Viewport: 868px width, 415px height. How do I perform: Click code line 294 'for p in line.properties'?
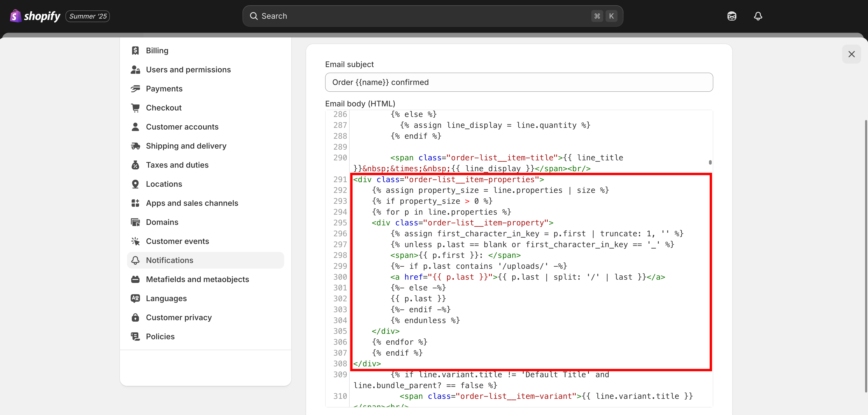point(441,212)
